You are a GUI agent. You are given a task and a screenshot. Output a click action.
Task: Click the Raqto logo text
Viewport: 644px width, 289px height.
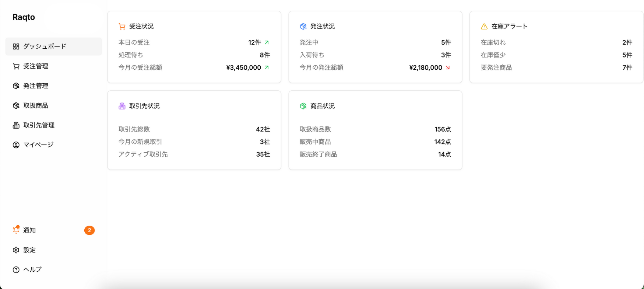tap(24, 17)
